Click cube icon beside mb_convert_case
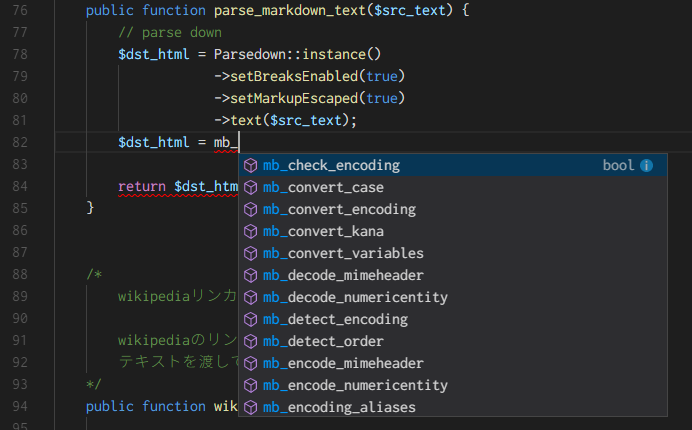692x430 pixels. (251, 188)
